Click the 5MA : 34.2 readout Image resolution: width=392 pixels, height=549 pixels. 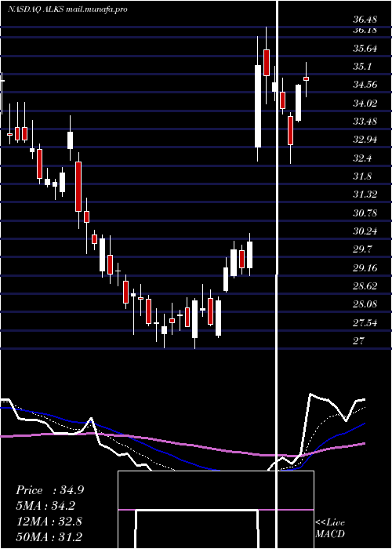45,506
